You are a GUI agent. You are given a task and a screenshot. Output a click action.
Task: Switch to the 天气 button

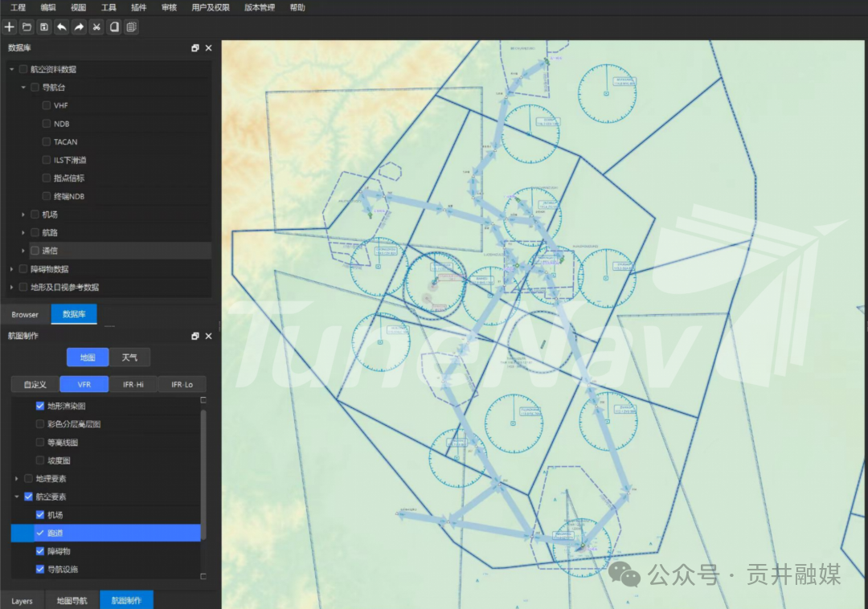click(x=129, y=358)
